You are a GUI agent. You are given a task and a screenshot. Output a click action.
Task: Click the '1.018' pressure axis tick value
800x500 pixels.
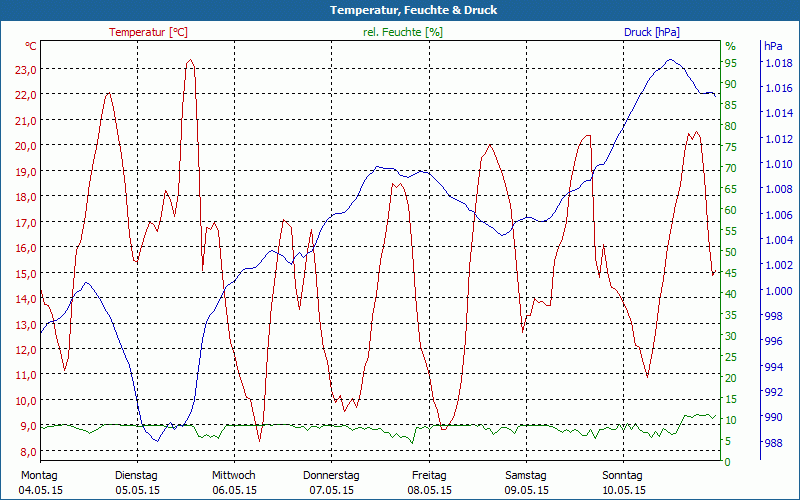[777, 63]
